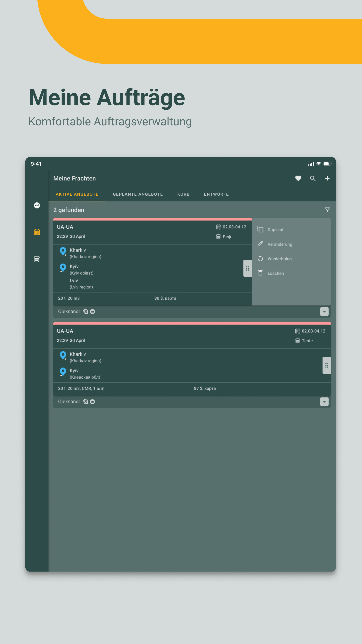Click the mail icon in second Oleksandr row

click(92, 401)
